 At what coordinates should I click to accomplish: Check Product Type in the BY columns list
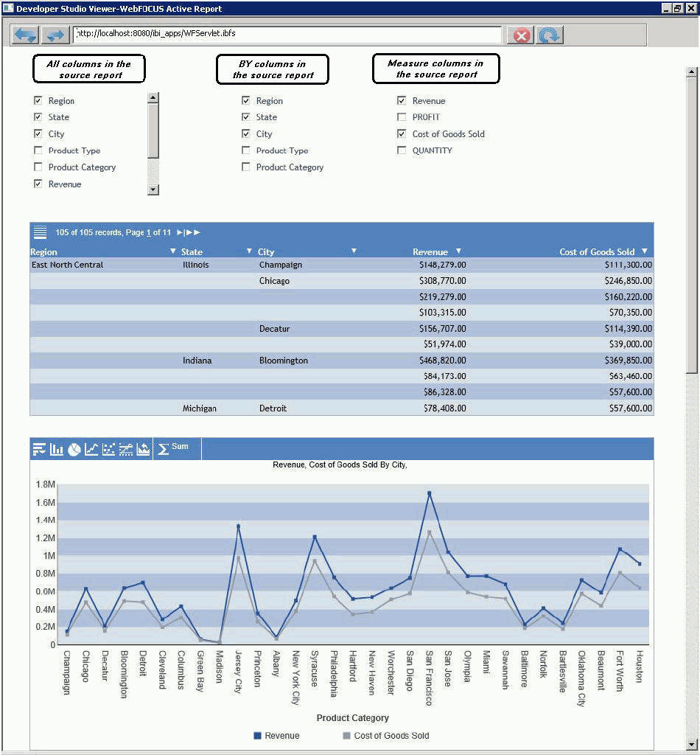click(246, 150)
